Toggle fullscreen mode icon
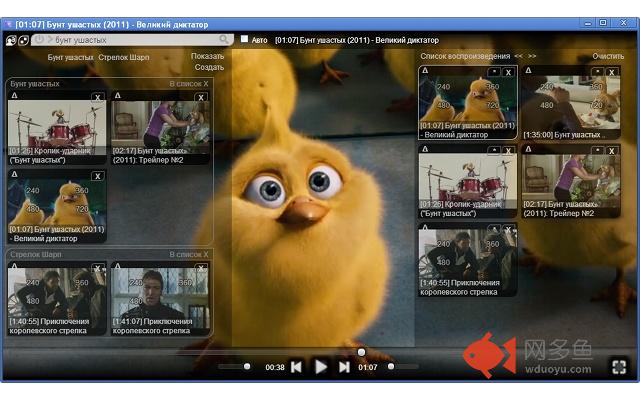The height and width of the screenshot is (400, 640). click(619, 367)
